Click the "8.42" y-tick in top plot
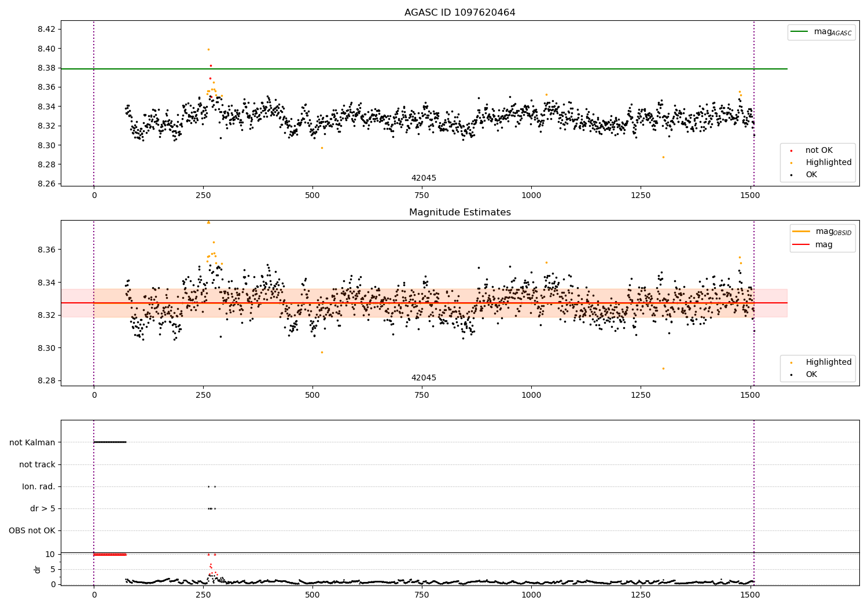The width and height of the screenshot is (868, 608). 46,29
